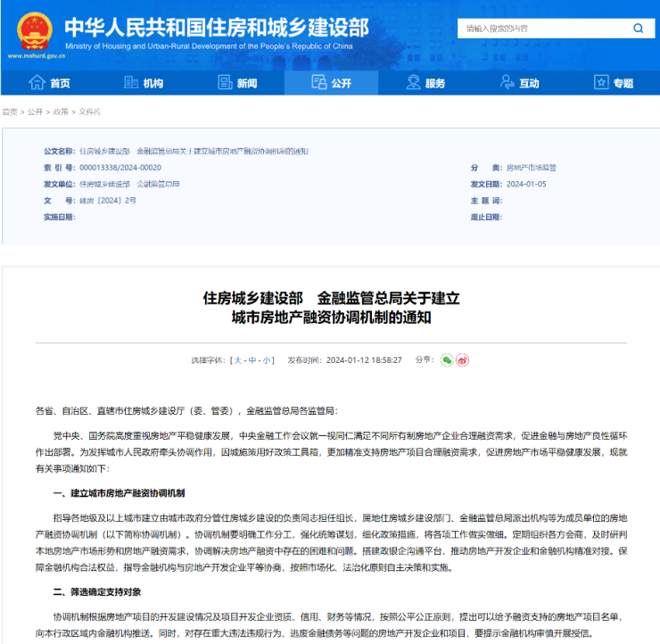Viewport: 660px width, 644px height.
Task: Click the publish time 2024-01-12 18:58:27
Action: pos(364,360)
